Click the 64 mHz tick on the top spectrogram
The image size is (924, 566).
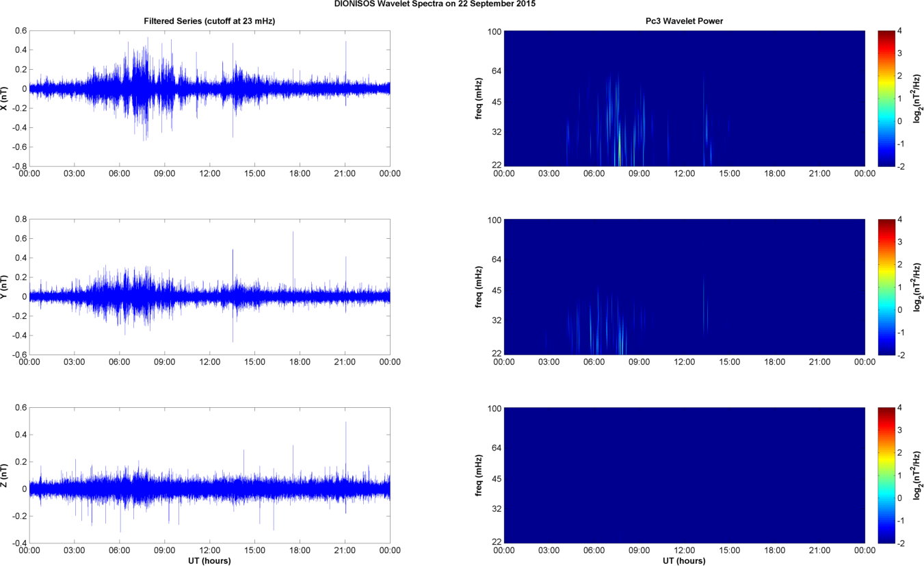[x=496, y=70]
